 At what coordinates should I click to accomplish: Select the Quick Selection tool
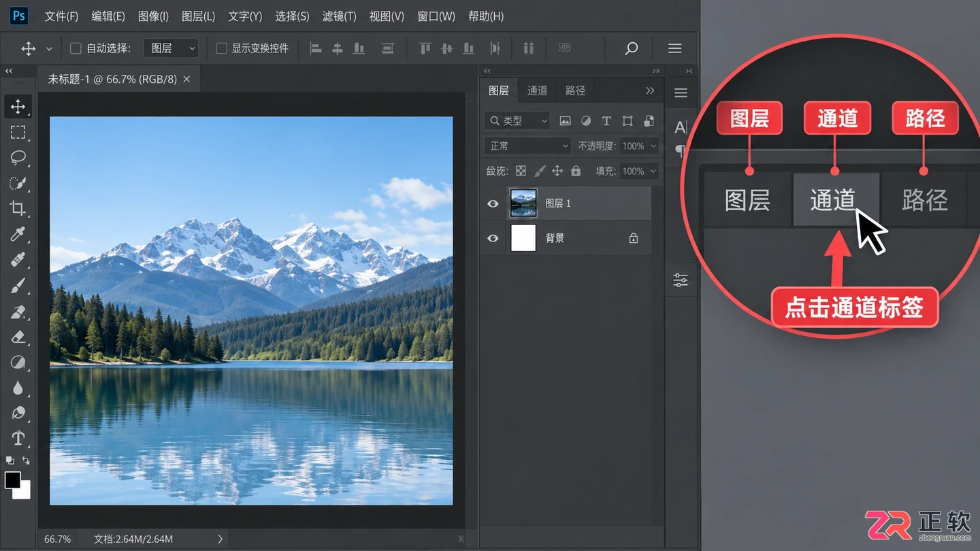18,184
